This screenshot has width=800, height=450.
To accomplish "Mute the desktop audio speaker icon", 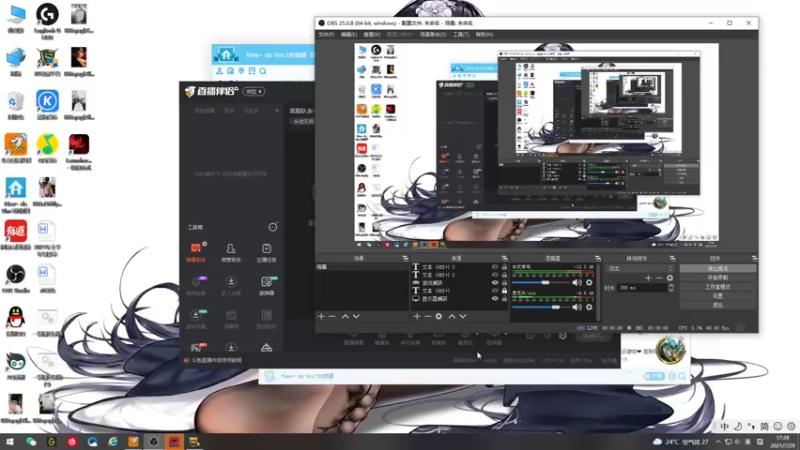I will click(577, 283).
